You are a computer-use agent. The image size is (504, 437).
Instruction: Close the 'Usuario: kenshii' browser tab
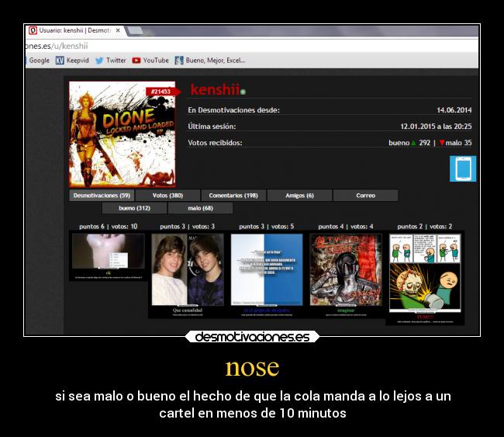pos(118,30)
